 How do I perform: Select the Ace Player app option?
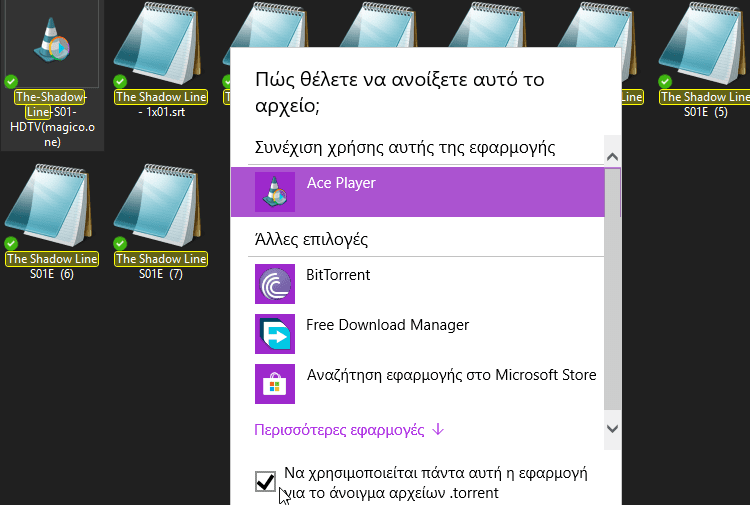coord(418,192)
